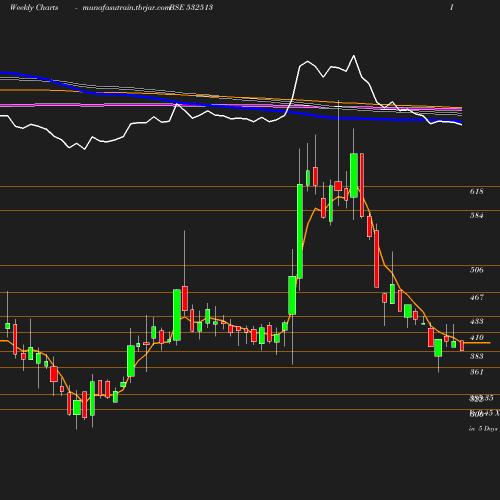Click the "in 5 Days" caption text
Image resolution: width=500 pixels, height=500 pixels.
483,429
